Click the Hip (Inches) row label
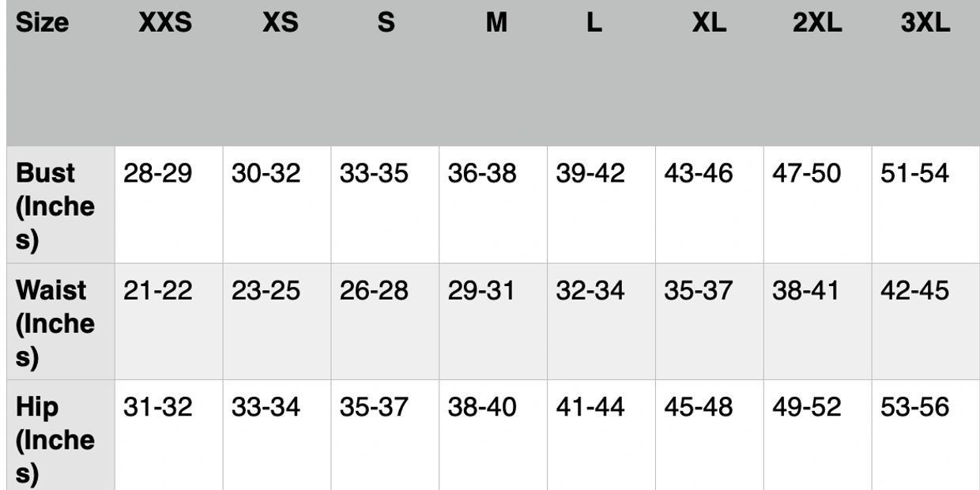Viewport: 980px width, 490px height. pos(55,439)
